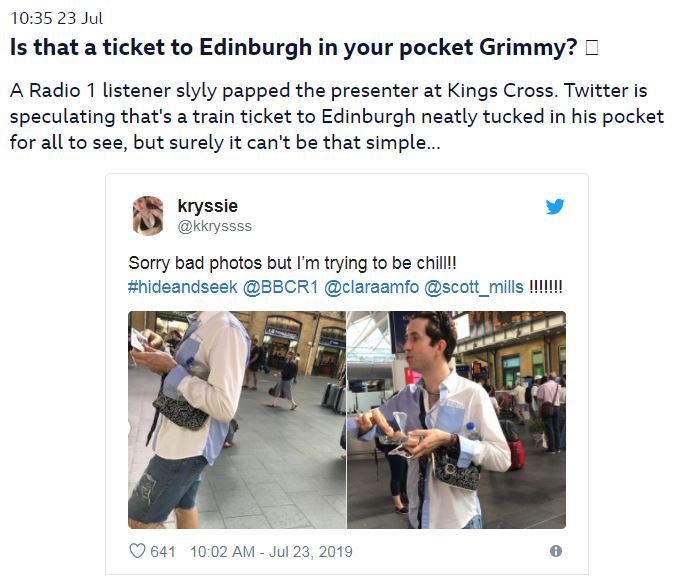Image resolution: width=682 pixels, height=576 pixels.
Task: Open kryssie's profile avatar
Action: point(148,215)
